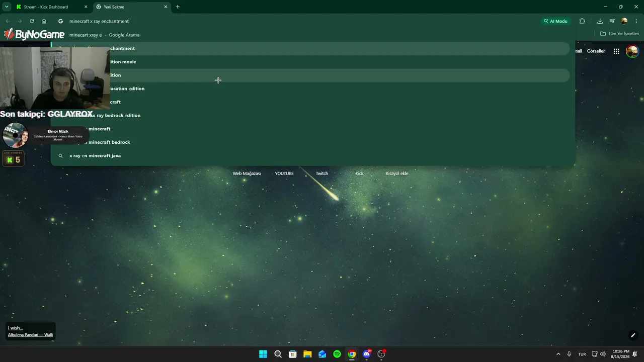Click the Elenor Müzik now-playing widget
This screenshot has height=362, width=644.
click(x=45, y=135)
